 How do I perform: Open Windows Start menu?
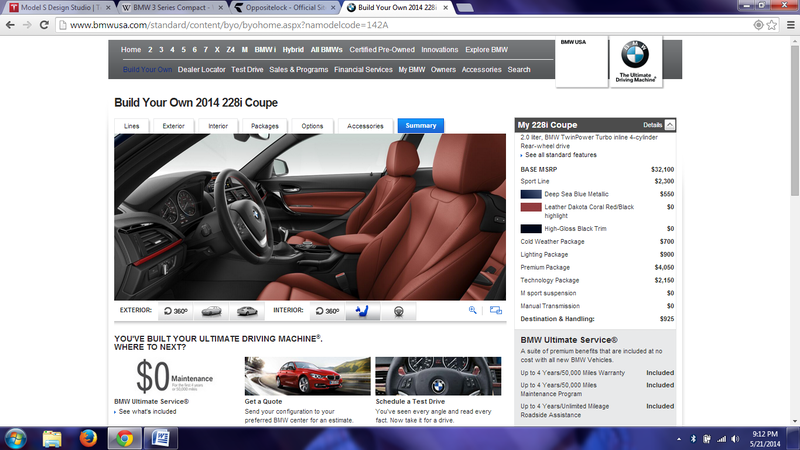15,439
